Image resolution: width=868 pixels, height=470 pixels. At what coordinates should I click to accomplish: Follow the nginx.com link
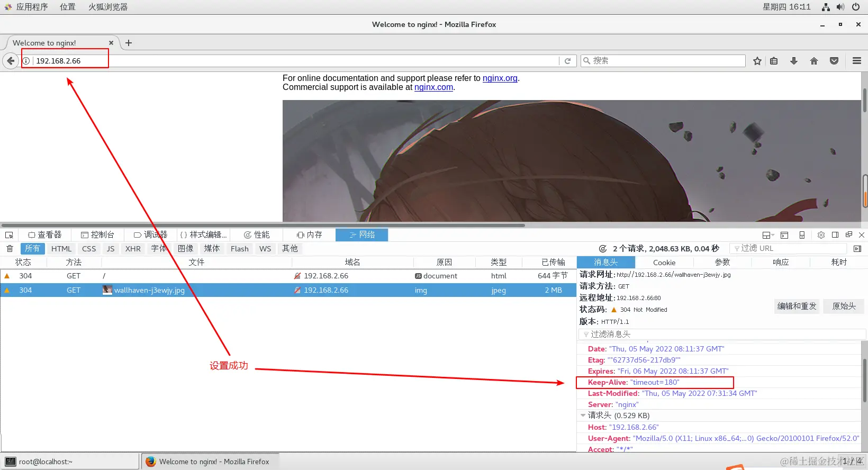(433, 87)
